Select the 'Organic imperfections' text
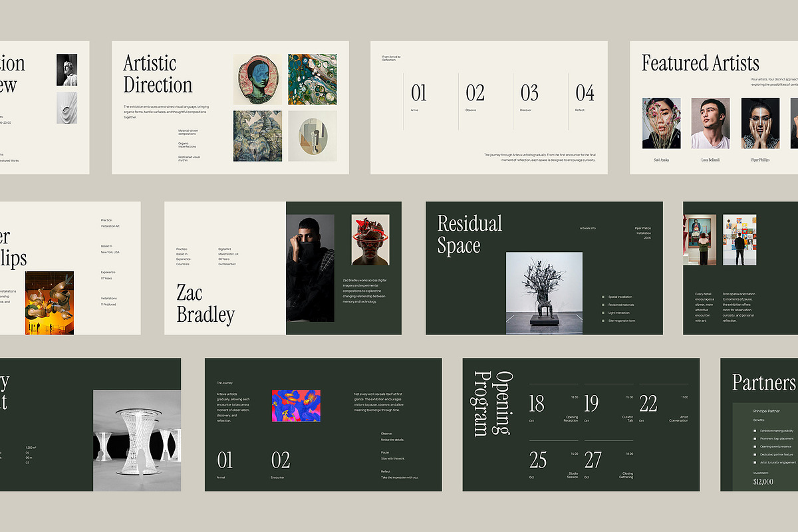This screenshot has width=798, height=532. [188, 145]
